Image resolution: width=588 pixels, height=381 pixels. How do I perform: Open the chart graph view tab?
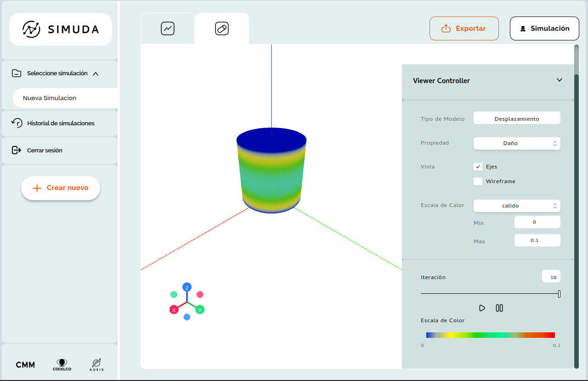(168, 28)
